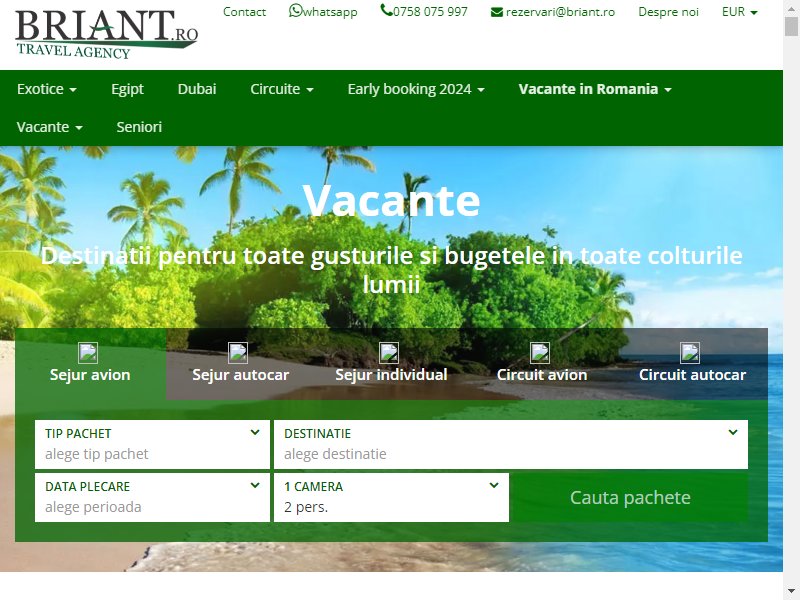
Task: Select the Sejur avion tab
Action: click(90, 364)
